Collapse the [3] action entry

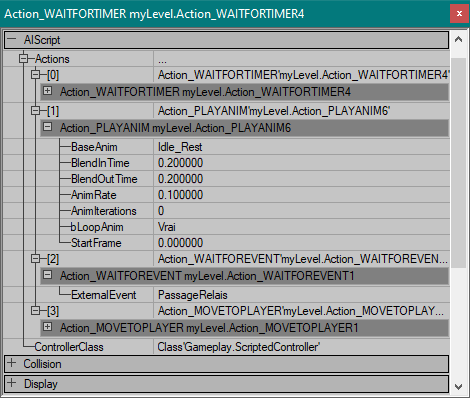point(35,311)
